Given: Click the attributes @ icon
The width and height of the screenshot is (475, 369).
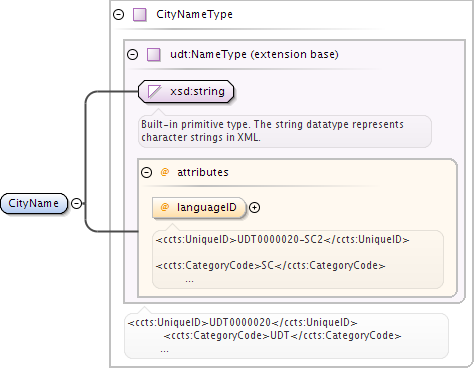Looking at the screenshot, I should click(164, 172).
